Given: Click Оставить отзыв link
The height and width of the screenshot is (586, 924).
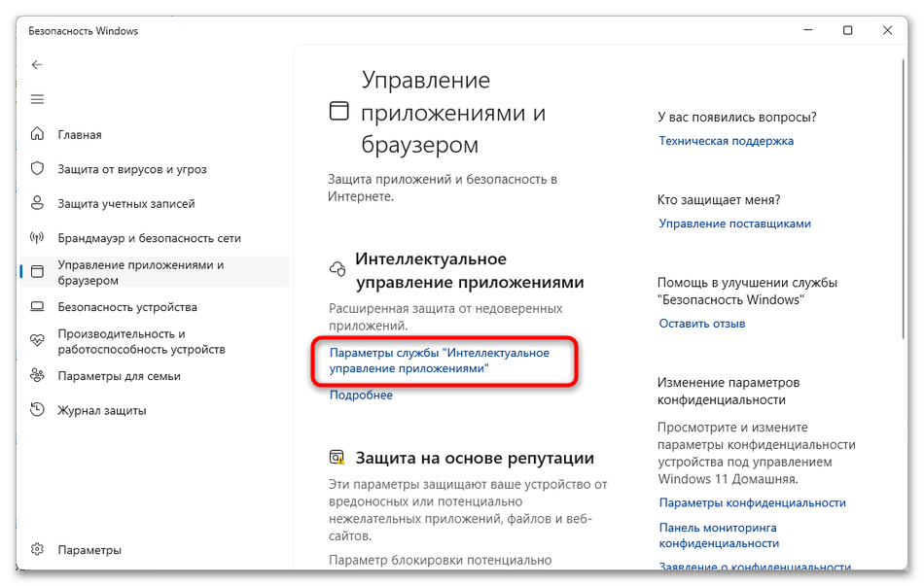Looking at the screenshot, I should click(x=702, y=324).
